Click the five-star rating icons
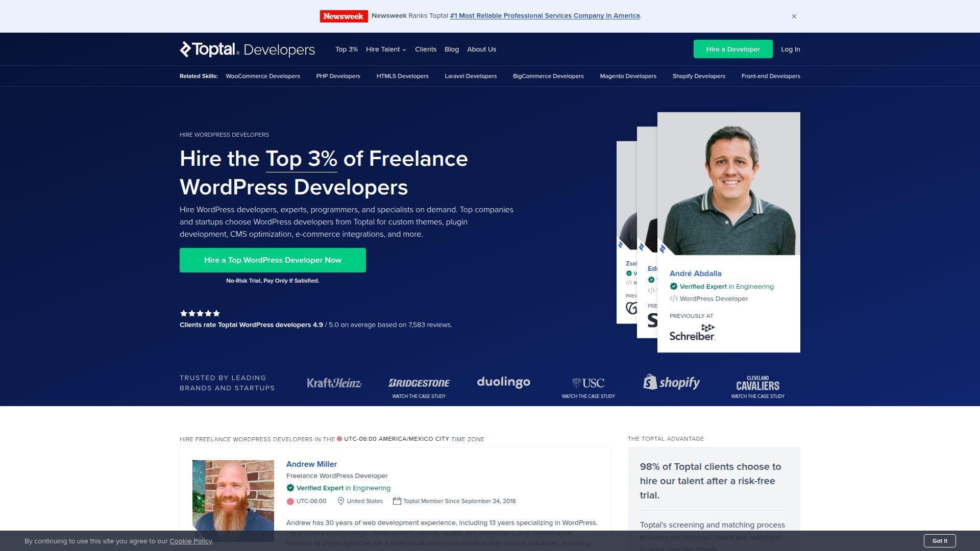This screenshot has width=980, height=551. pyautogui.click(x=200, y=313)
